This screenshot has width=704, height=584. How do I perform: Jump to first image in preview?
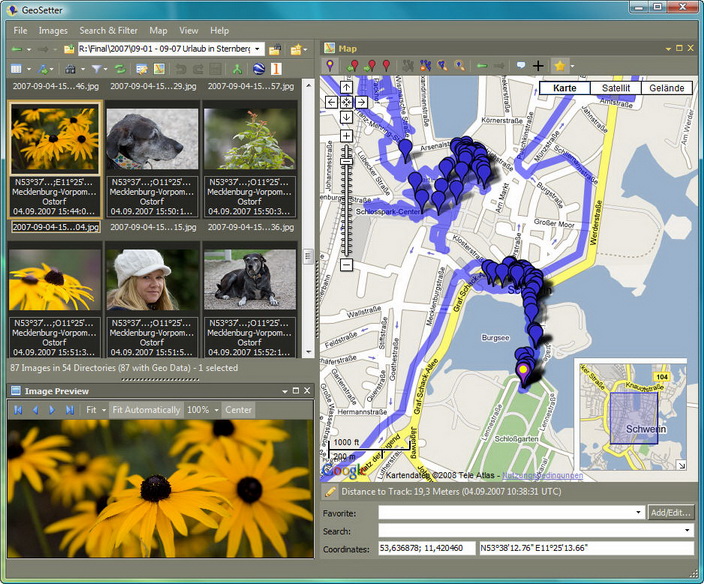[18, 410]
